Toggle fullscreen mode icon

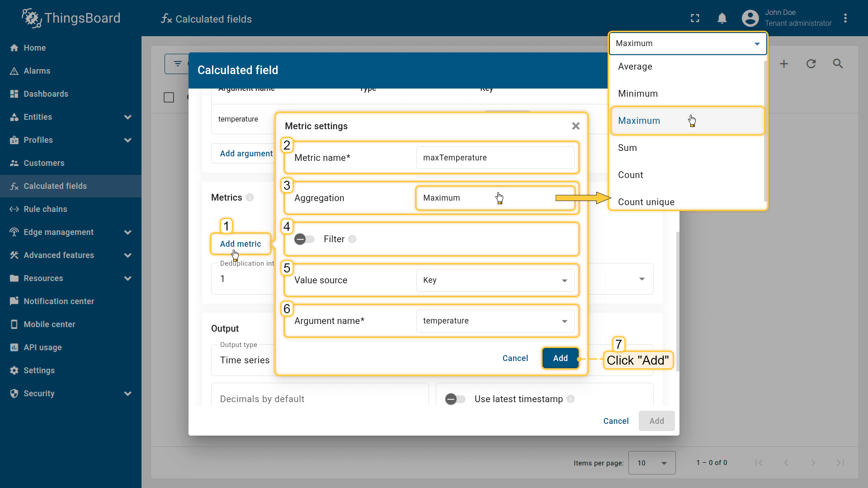click(695, 18)
